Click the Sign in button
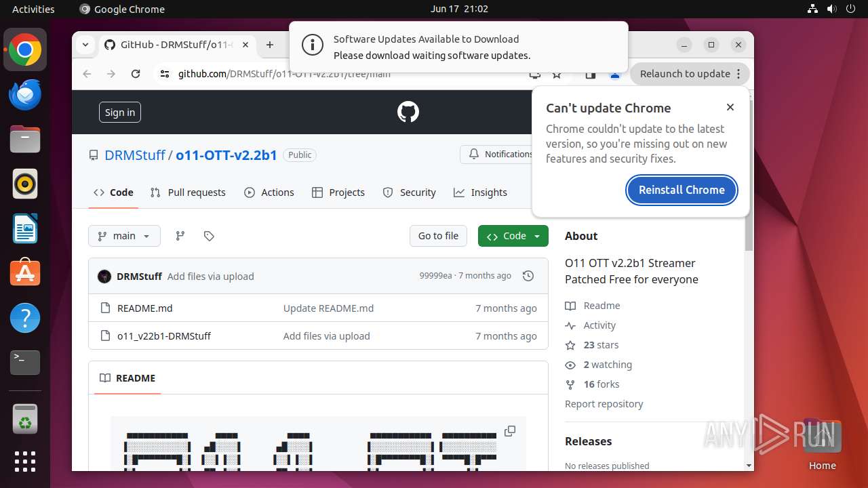Screen dimensions: 868x488 120,113
